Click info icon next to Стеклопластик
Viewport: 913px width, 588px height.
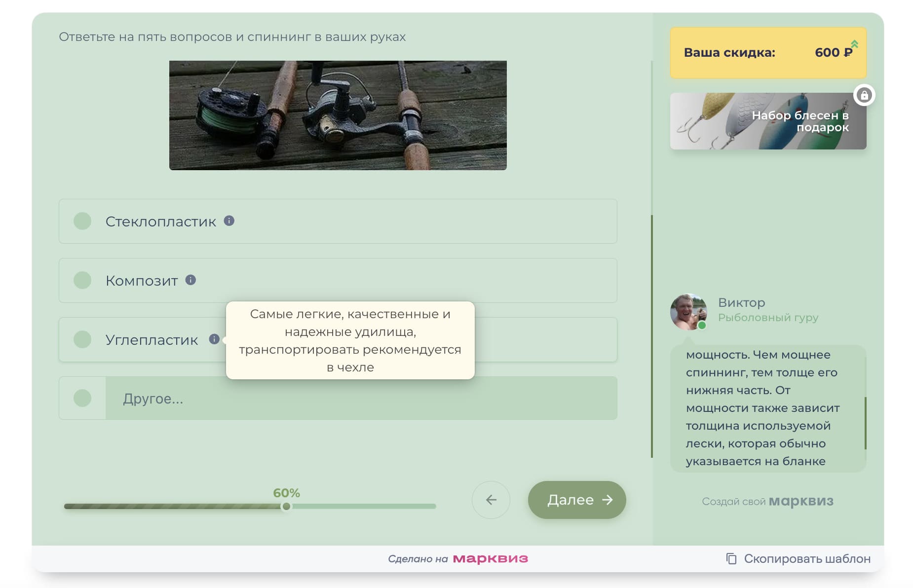tap(229, 220)
